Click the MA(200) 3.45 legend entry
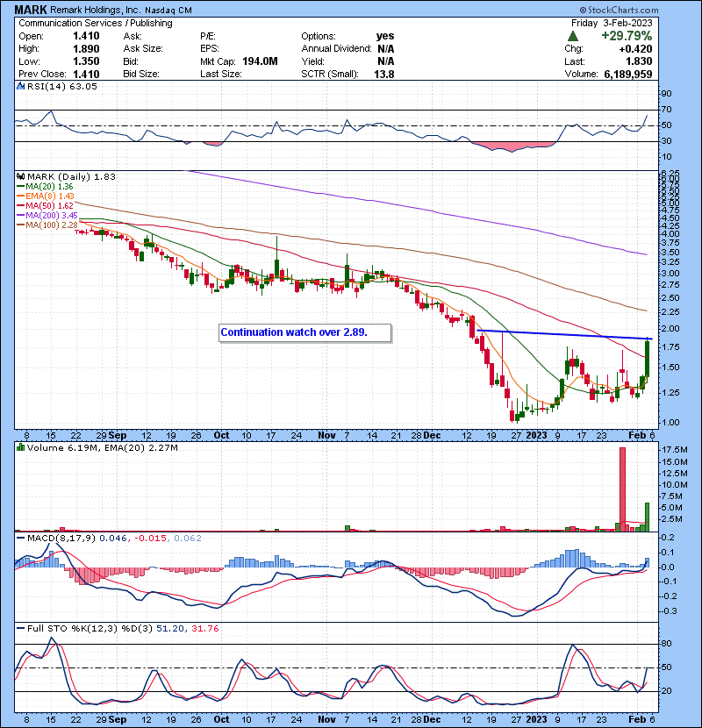The height and width of the screenshot is (728, 702). pos(47,216)
